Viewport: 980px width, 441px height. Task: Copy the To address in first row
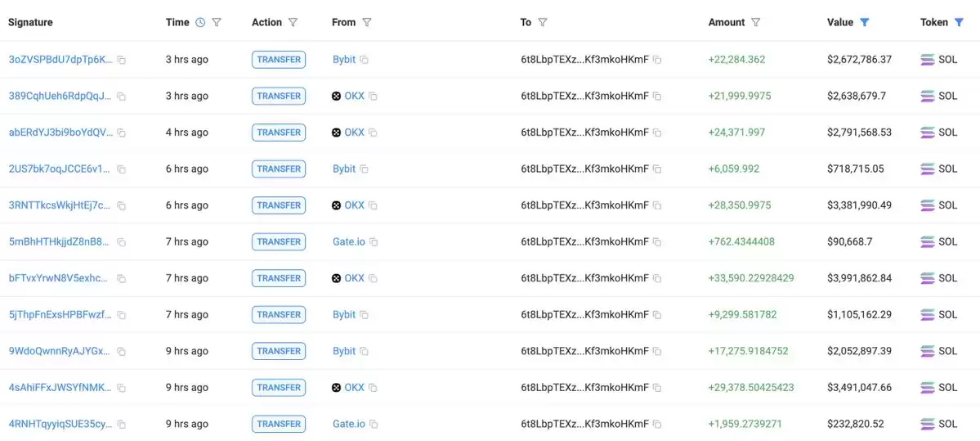pos(657,60)
